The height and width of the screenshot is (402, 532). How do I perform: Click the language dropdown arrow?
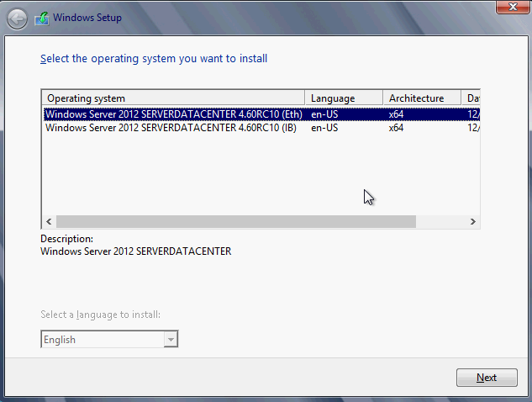(x=171, y=340)
